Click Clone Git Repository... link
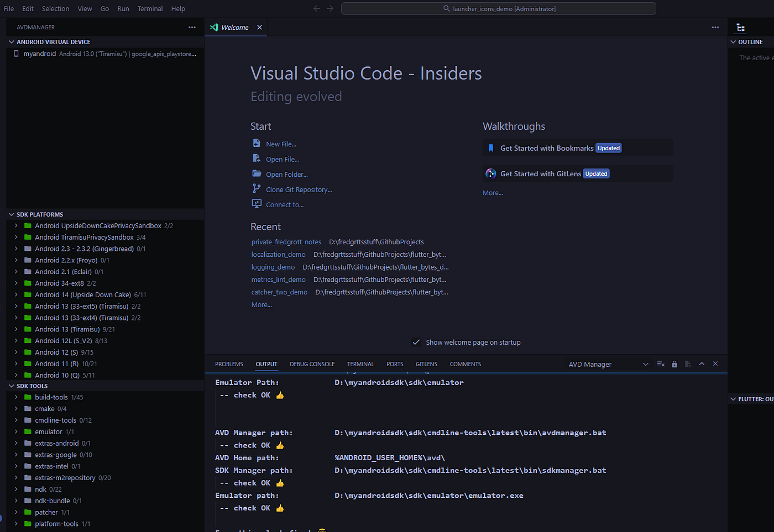This screenshot has height=532, width=774. click(299, 189)
